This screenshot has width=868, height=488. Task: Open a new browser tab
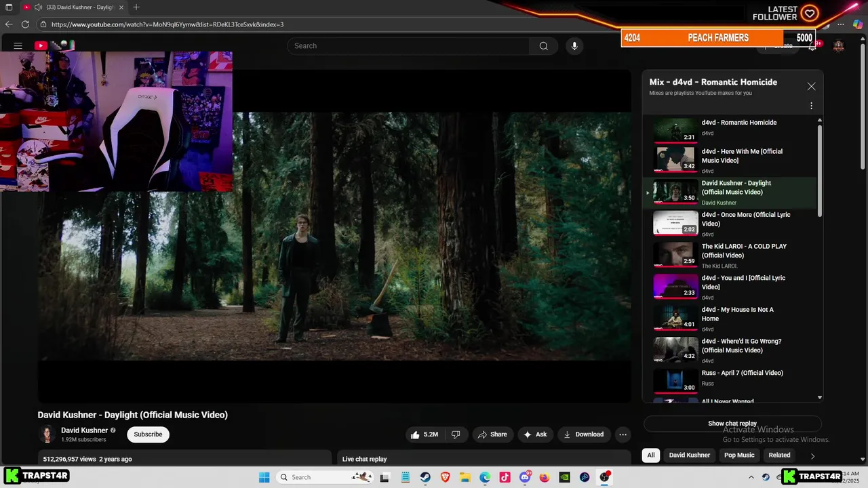tap(136, 7)
